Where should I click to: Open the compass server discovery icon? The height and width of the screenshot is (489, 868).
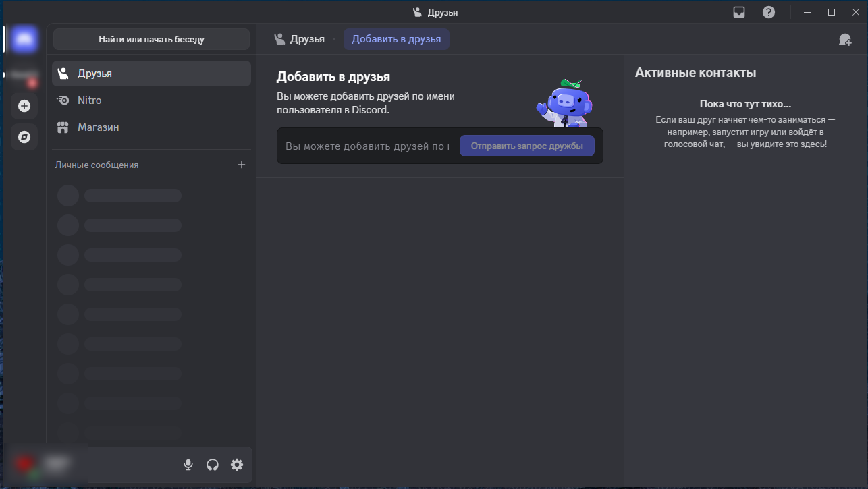24,137
